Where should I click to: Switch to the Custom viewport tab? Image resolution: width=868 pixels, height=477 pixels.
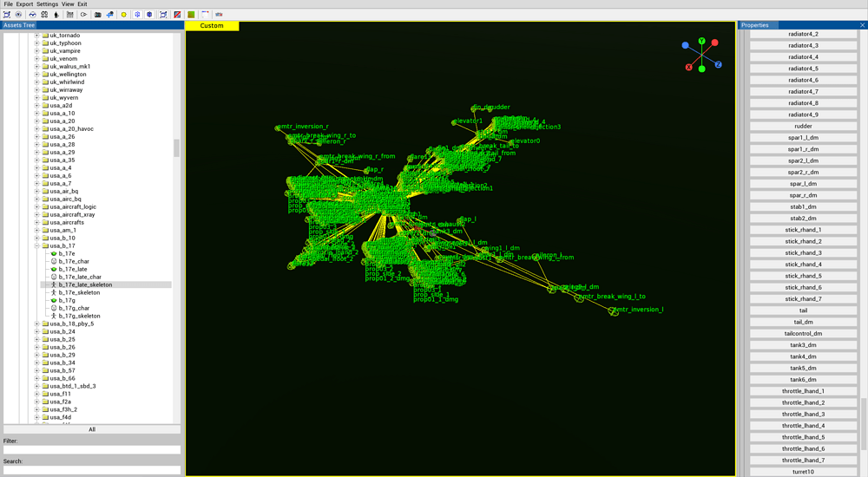coord(212,26)
